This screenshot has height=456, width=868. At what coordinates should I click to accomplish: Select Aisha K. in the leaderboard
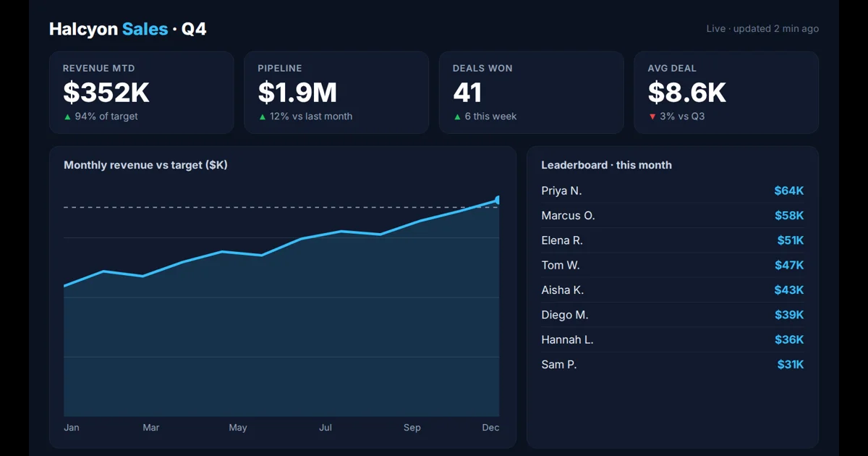563,290
